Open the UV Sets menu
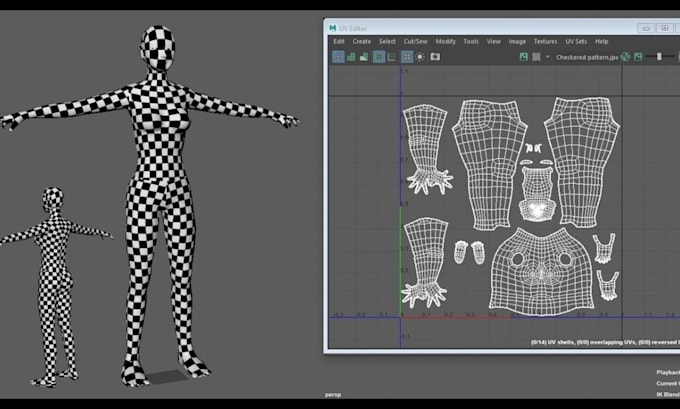Image resolution: width=680 pixels, height=409 pixels. click(576, 42)
